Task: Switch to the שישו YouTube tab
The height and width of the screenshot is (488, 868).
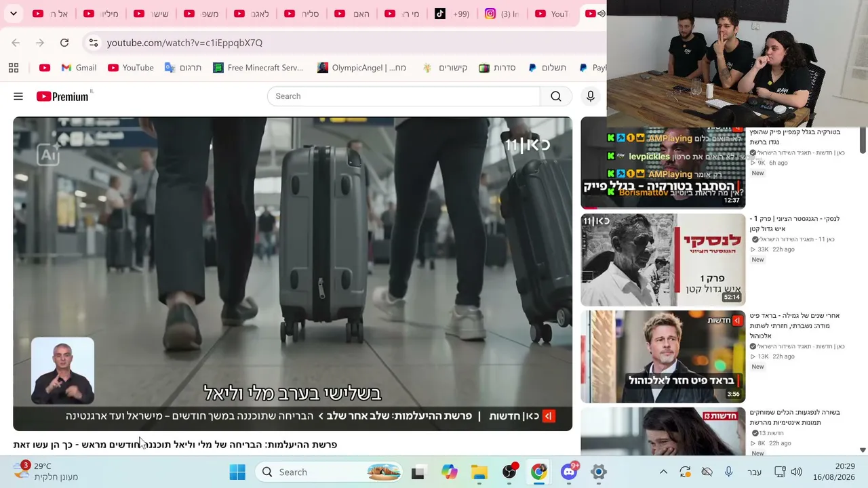Action: (x=151, y=14)
